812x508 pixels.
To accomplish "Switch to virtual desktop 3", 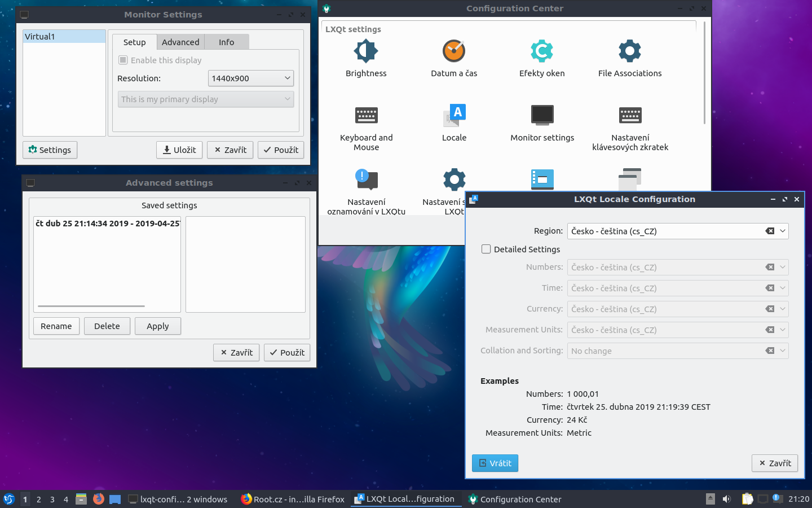I will 52,499.
